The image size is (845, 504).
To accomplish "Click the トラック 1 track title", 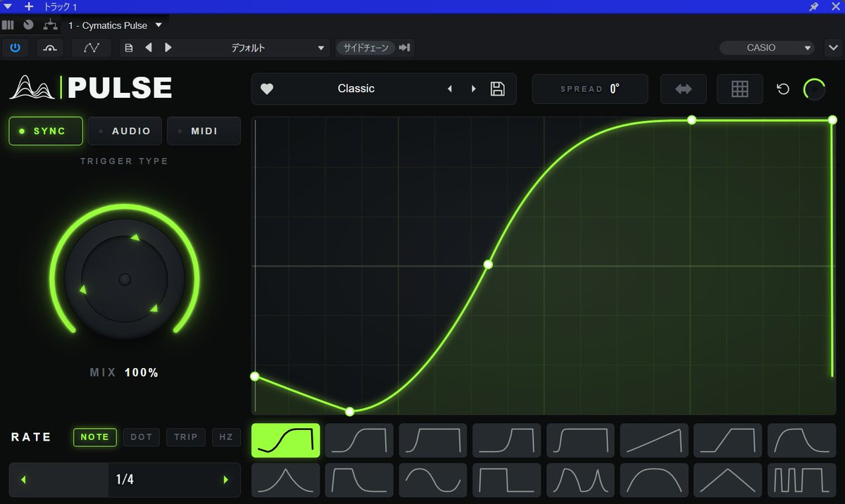I will pyautogui.click(x=61, y=6).
